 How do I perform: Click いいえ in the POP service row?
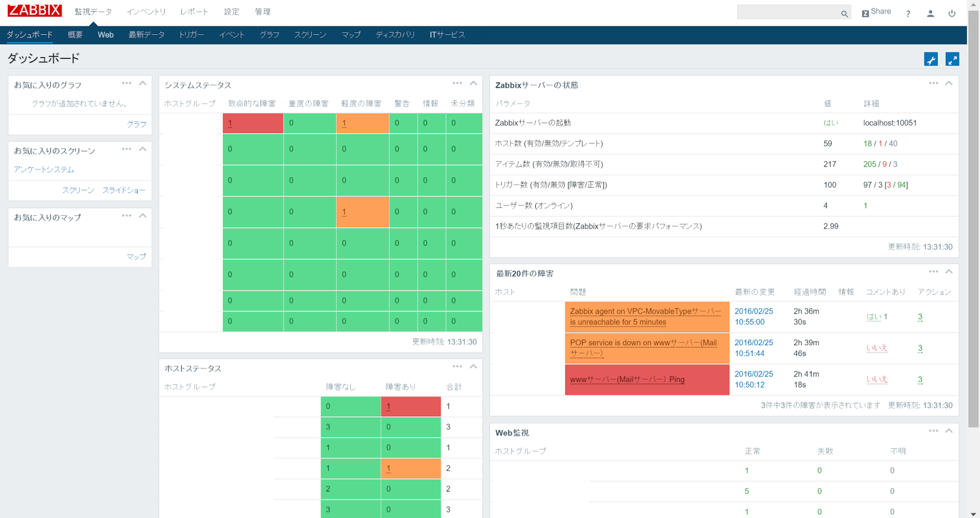pyautogui.click(x=876, y=348)
